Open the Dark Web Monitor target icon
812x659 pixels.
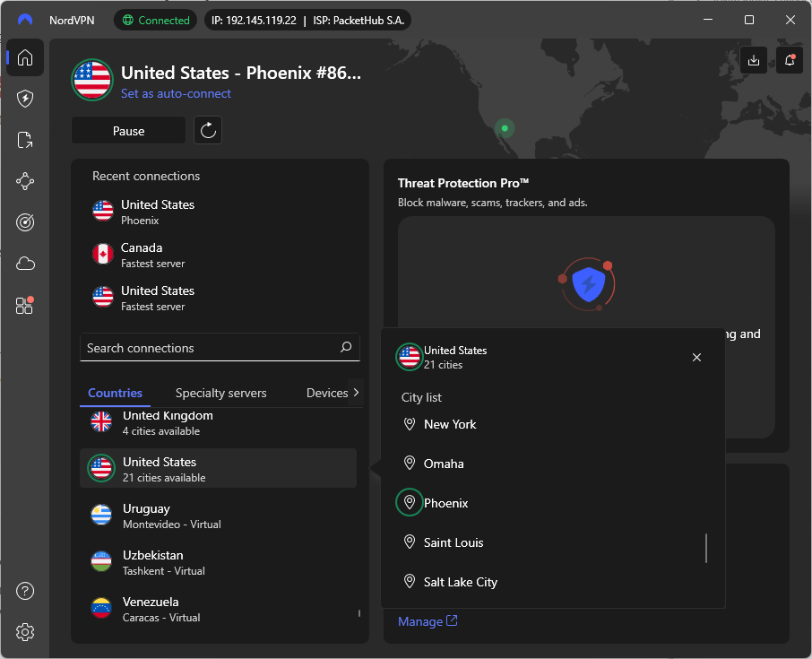pyautogui.click(x=25, y=222)
